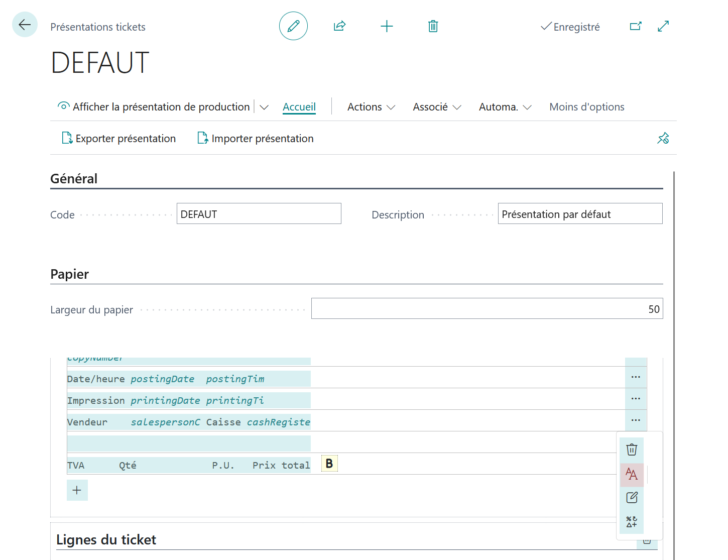The width and height of the screenshot is (728, 560).
Task: Open the Automa. dropdown menu
Action: (505, 107)
